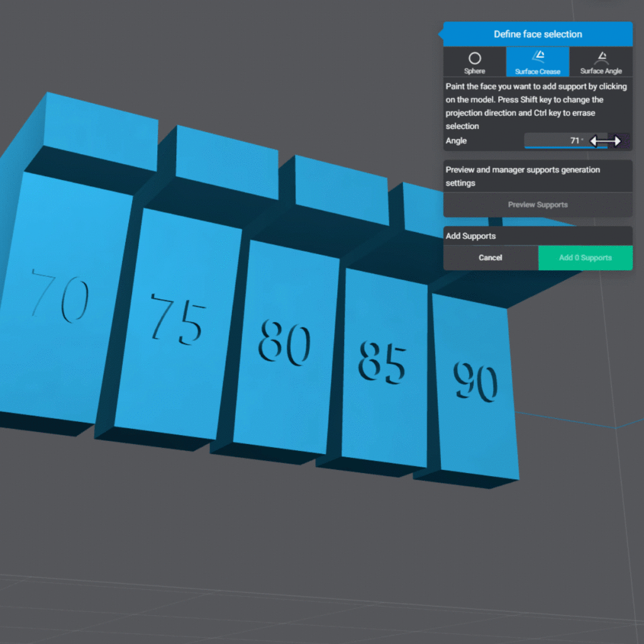This screenshot has width=644, height=644.
Task: Select the Sphere selection mode icon
Action: click(x=474, y=62)
